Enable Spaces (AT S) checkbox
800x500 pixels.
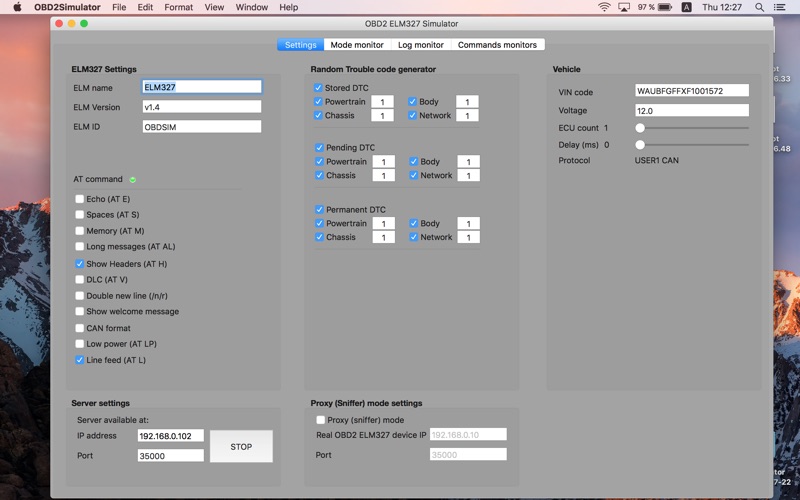click(80, 215)
